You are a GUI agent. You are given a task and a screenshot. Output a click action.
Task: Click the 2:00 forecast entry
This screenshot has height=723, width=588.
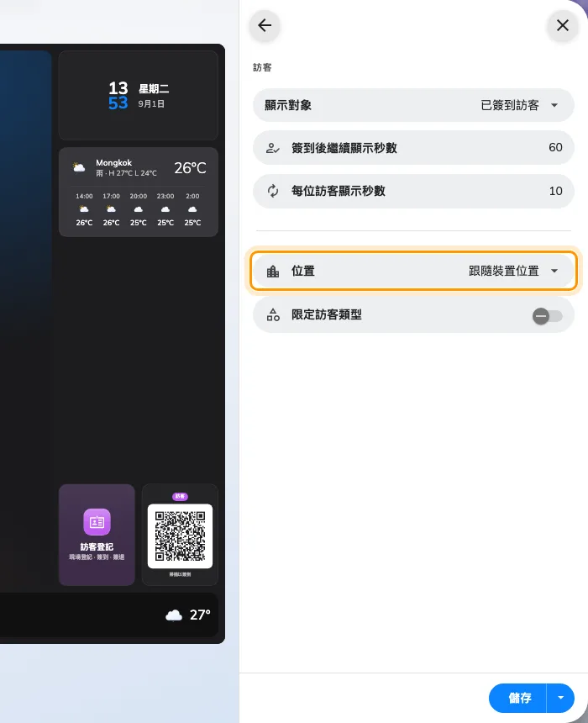192,209
